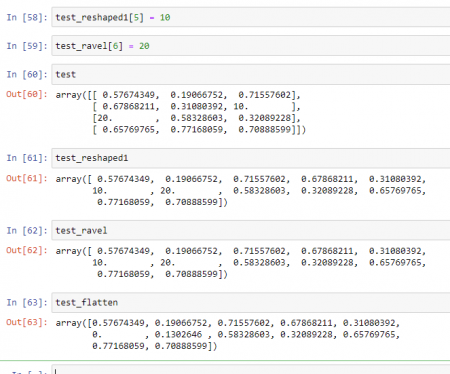Click the test_flatten input cell
450x374 pixels.
(251, 303)
